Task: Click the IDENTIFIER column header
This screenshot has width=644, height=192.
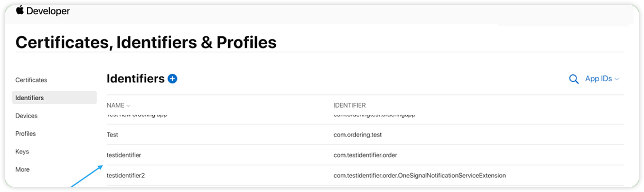Action: (x=350, y=105)
